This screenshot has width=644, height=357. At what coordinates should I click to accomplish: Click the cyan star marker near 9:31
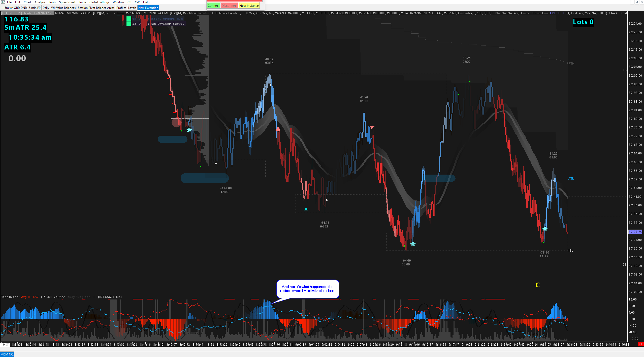(545, 229)
